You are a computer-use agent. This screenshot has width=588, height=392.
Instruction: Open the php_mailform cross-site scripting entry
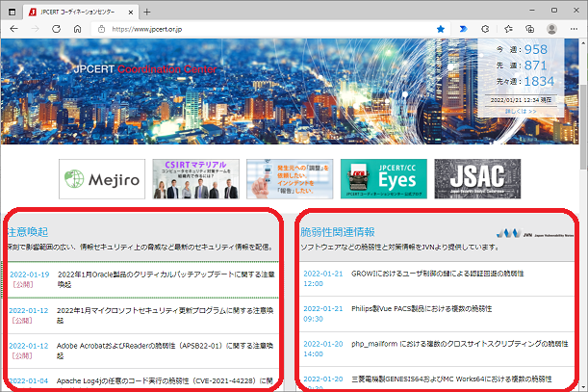460,344
